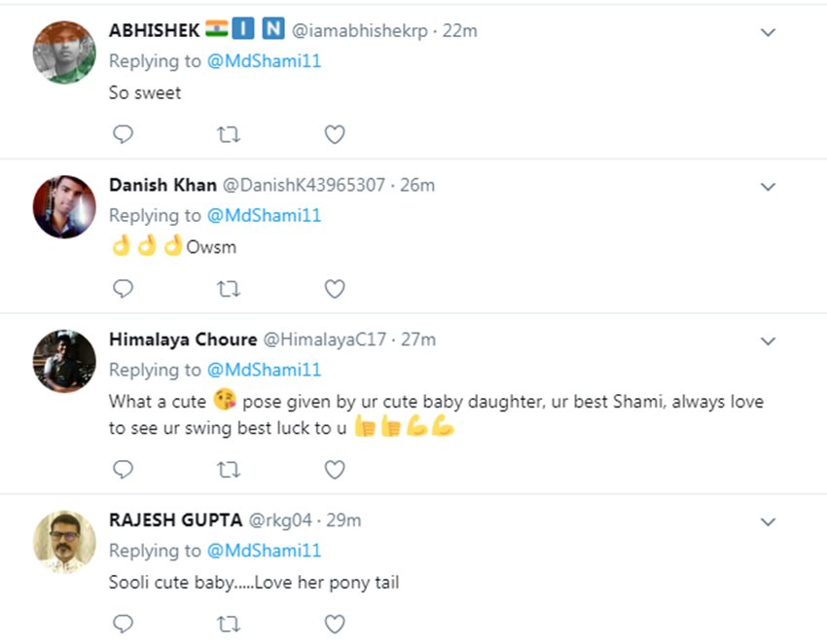Open RAJESH GUPTA's profile avatar

[x=64, y=542]
